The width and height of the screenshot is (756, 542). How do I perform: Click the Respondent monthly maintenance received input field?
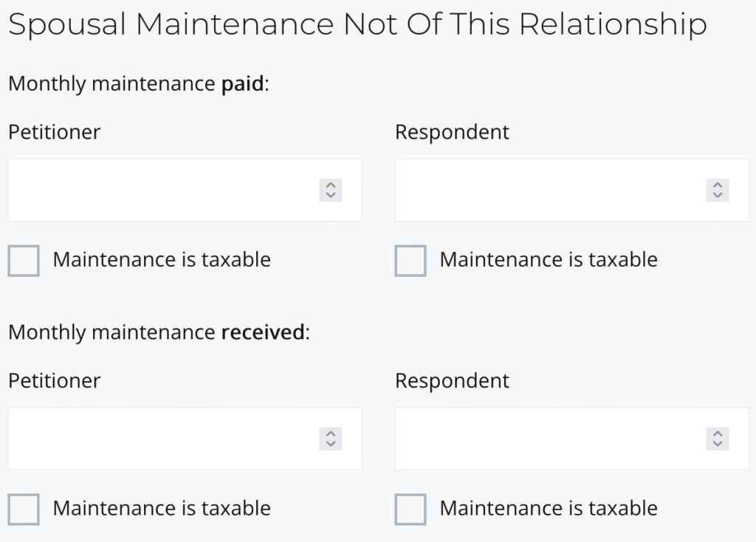click(549, 439)
